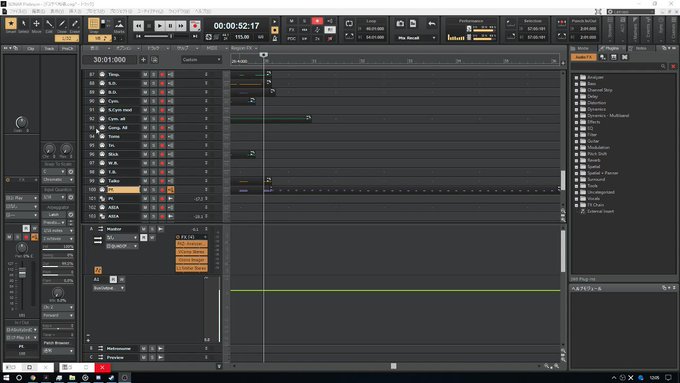The width and height of the screenshot is (680, 383).
Task: Pause the transport
Action: [x=170, y=26]
